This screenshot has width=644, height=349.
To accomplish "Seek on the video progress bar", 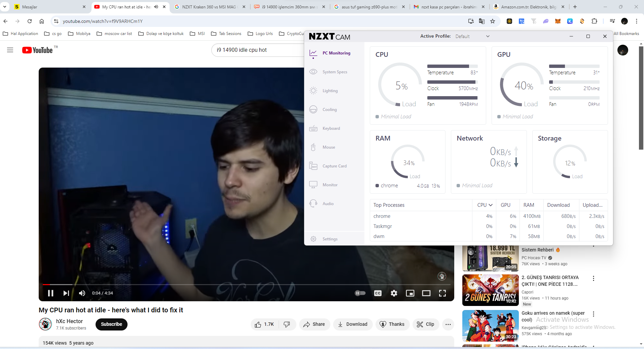I will 246,284.
